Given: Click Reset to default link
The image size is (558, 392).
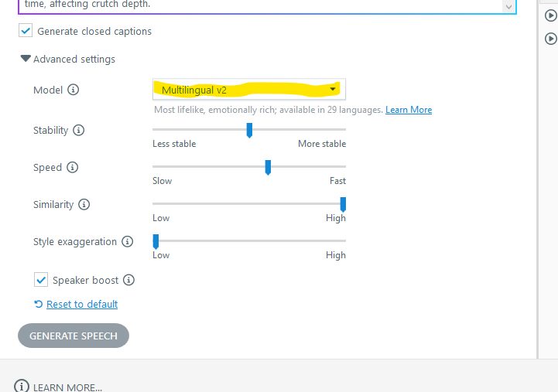Looking at the screenshot, I should (x=81, y=305).
